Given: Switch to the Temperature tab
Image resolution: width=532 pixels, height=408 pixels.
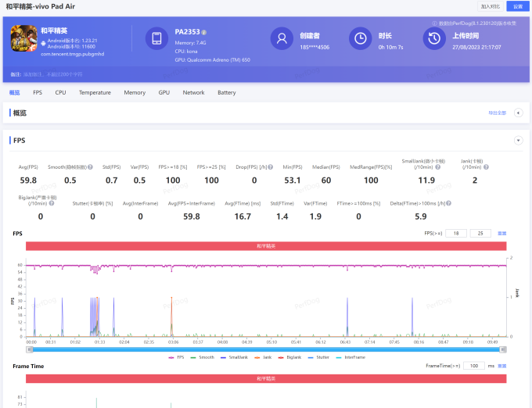Looking at the screenshot, I should tap(95, 92).
